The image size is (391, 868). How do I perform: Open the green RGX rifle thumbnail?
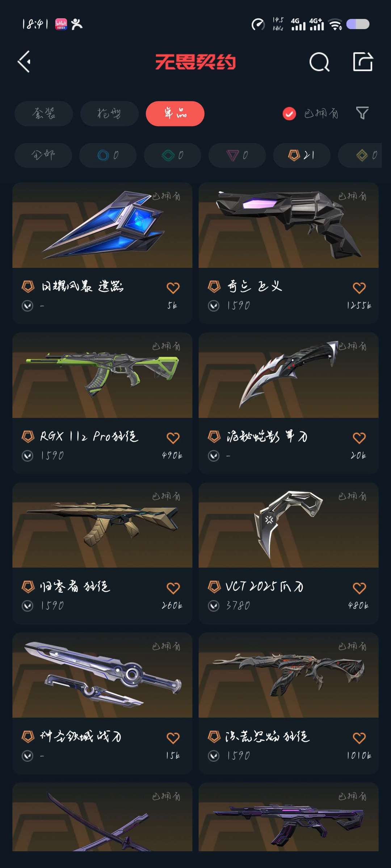102,375
